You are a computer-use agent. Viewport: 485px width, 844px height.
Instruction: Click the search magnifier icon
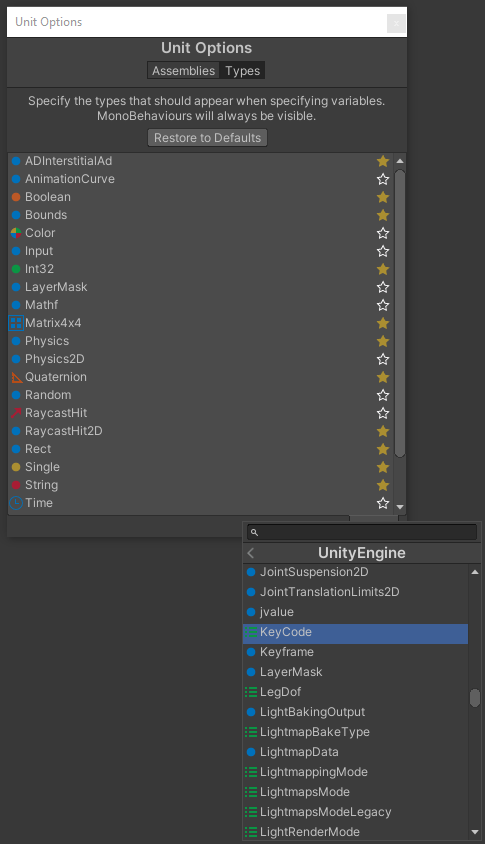pos(255,532)
